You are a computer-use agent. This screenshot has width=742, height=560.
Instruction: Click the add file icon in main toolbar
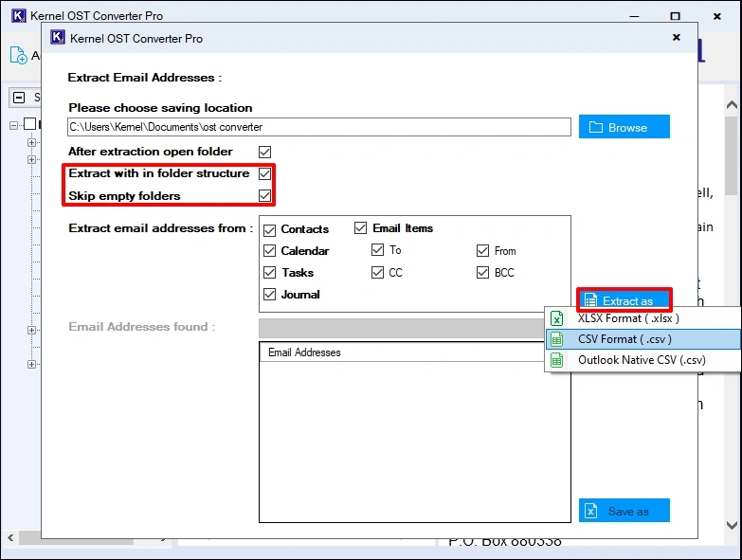[19, 56]
